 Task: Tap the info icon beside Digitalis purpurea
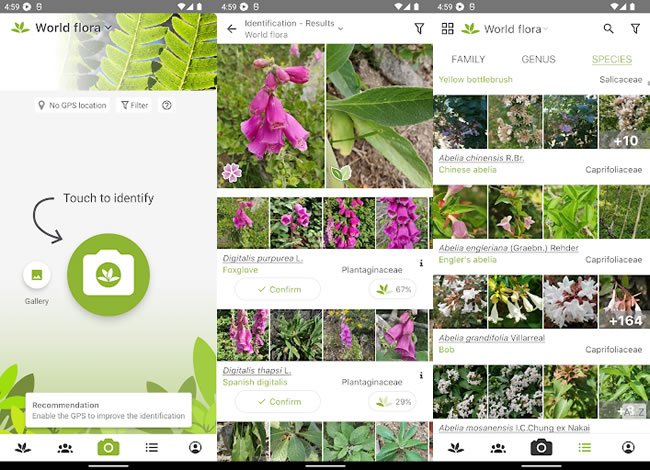[421, 264]
